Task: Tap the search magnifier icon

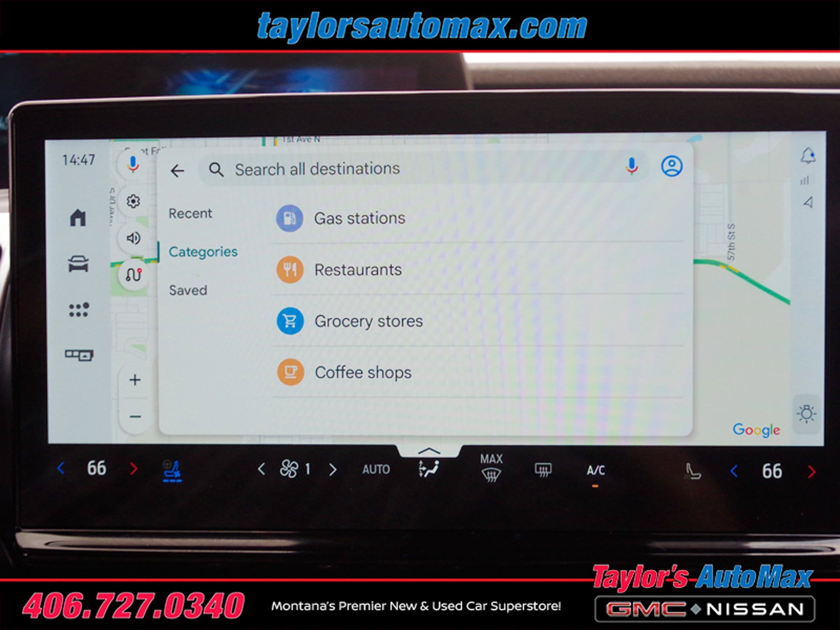Action: (216, 170)
